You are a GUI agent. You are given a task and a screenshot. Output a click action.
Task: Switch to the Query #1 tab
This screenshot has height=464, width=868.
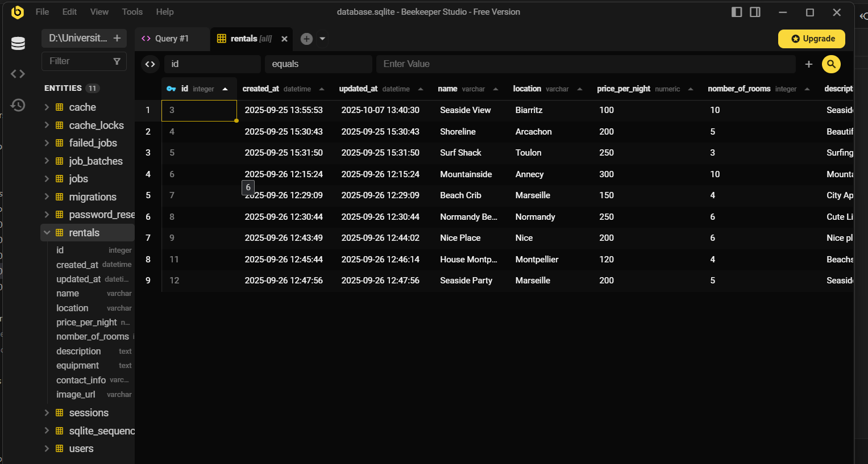pyautogui.click(x=171, y=39)
